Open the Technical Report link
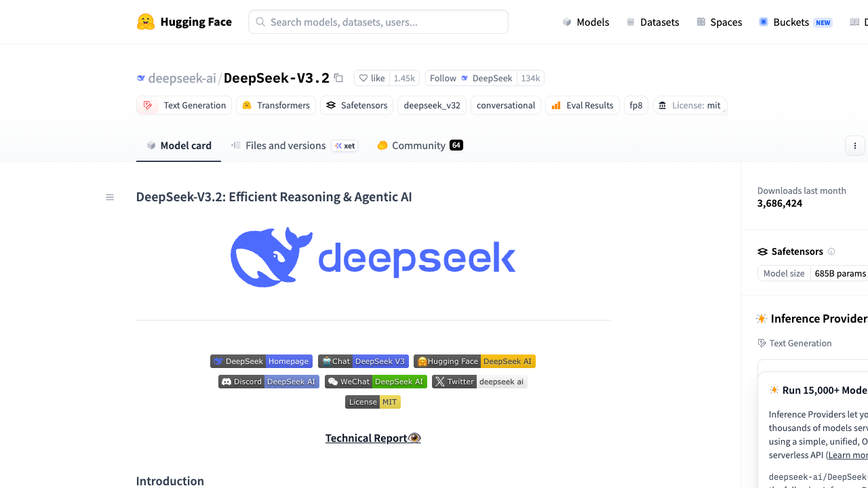 [373, 438]
